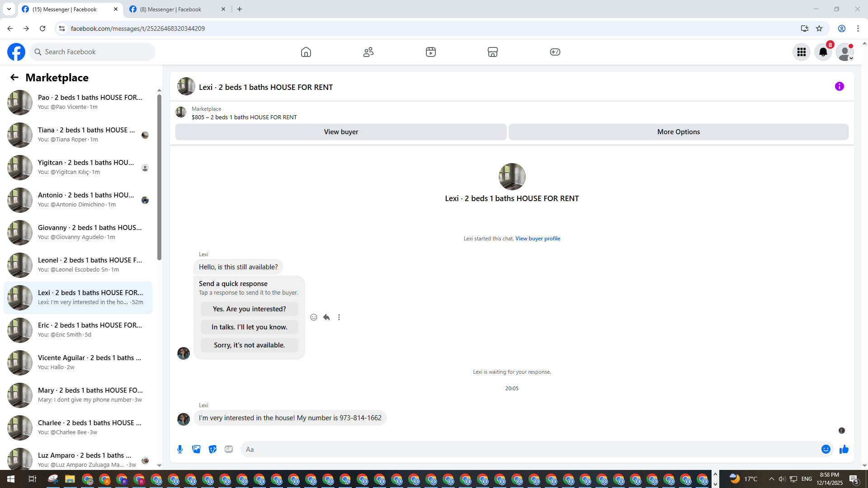Open the sticker picker icon

pos(212,449)
